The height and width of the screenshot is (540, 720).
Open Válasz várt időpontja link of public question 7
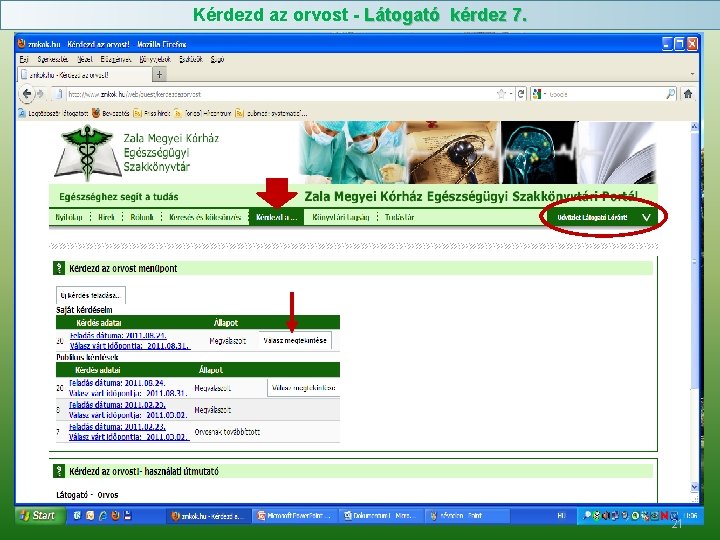(x=129, y=437)
